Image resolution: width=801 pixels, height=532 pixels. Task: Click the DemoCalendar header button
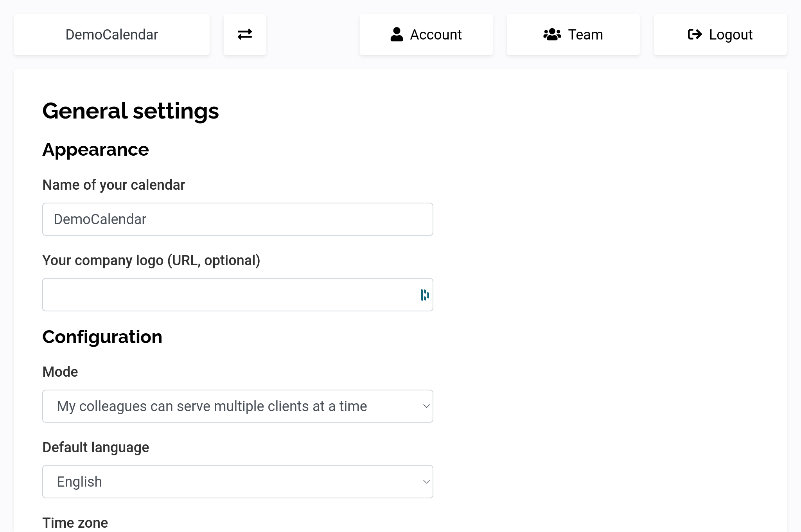[112, 34]
